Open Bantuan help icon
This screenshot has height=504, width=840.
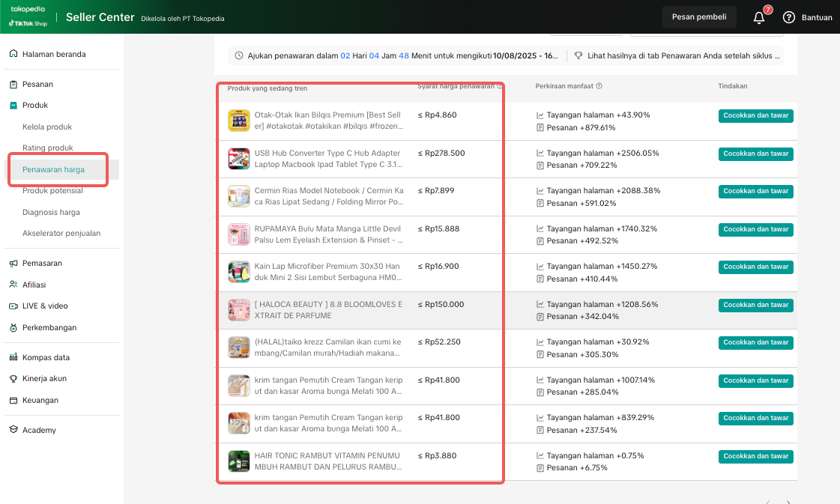[x=788, y=17]
